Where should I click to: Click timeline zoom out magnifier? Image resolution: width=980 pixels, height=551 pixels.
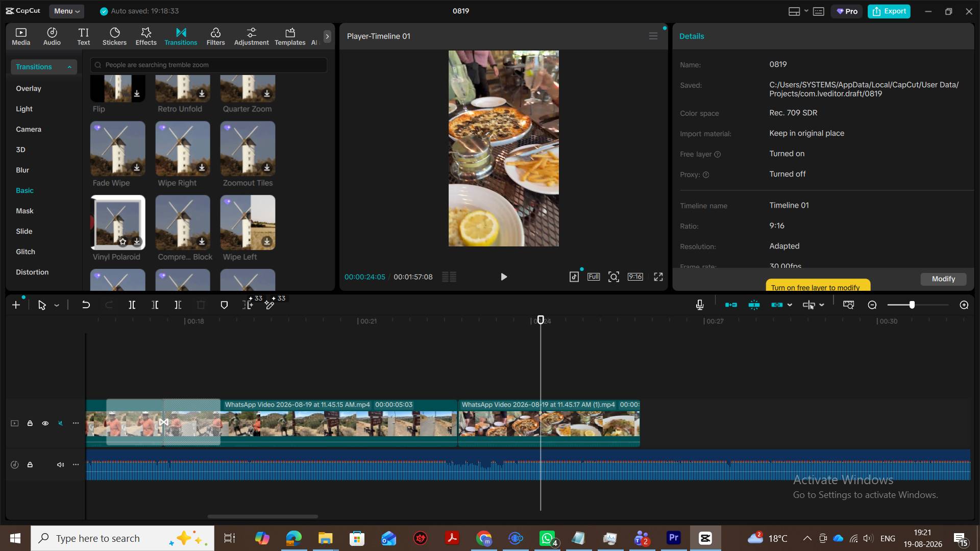872,305
